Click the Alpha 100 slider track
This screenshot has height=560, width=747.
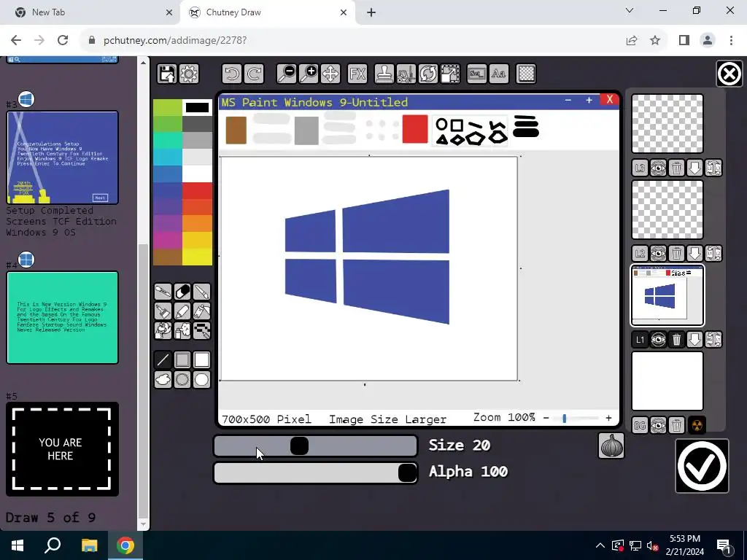click(x=315, y=472)
